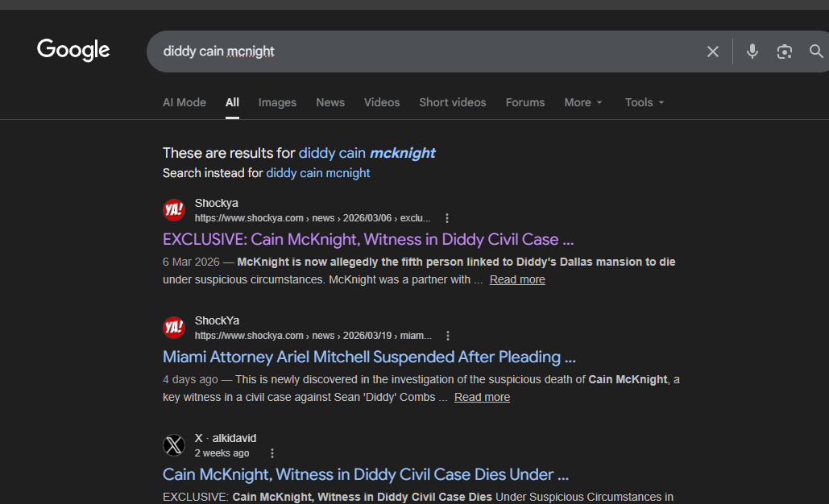829x504 pixels.
Task: Switch to the Images tab
Action: 277,102
